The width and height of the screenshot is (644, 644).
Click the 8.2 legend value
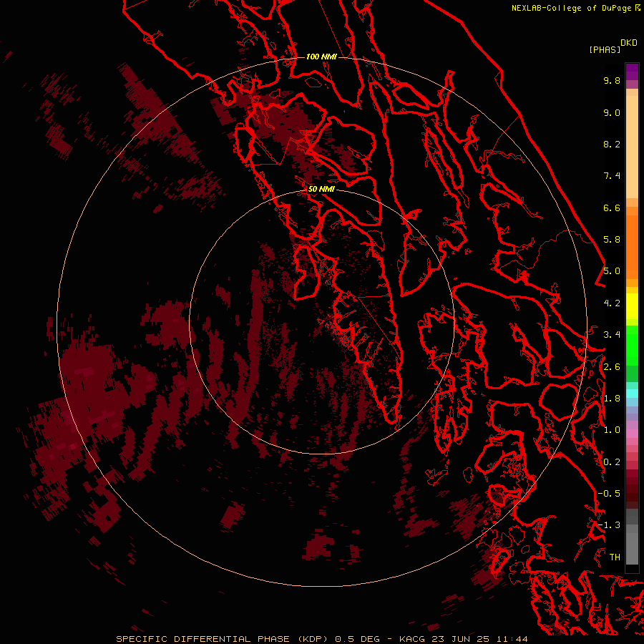[x=612, y=144]
